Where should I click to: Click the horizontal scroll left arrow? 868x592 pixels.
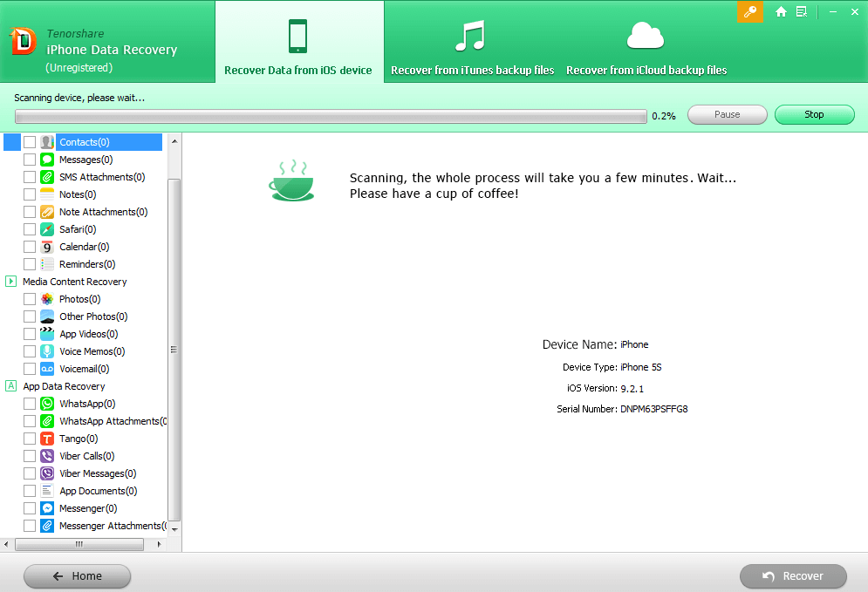tap(6, 544)
